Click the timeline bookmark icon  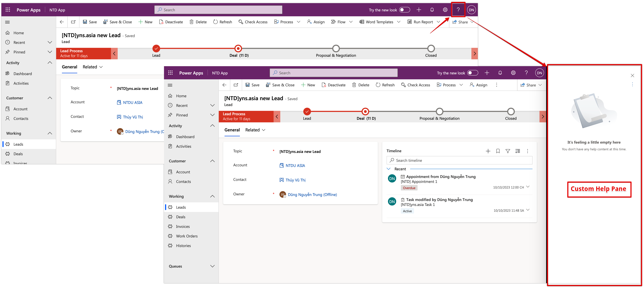(x=498, y=151)
